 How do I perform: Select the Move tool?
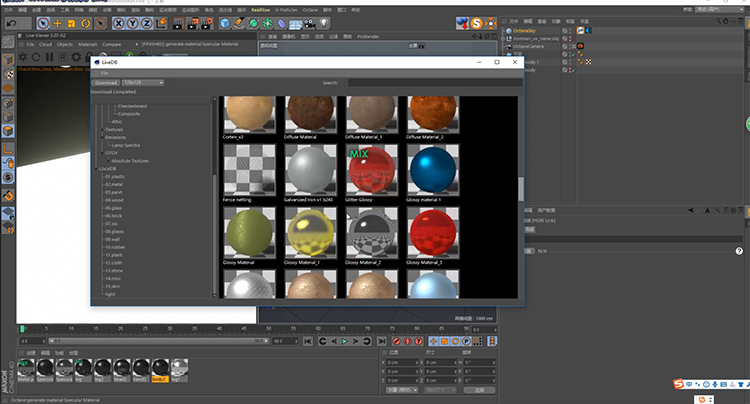[x=57, y=23]
